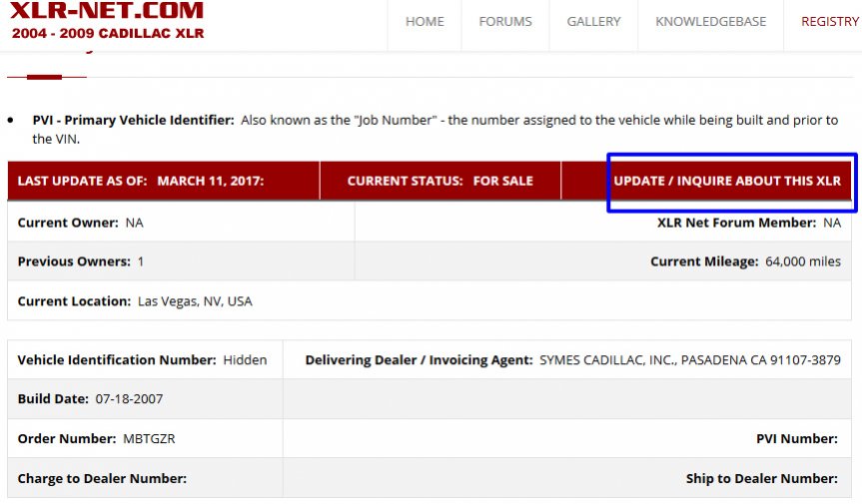Click the Last Update As Of header cell
Viewport: 862px width, 504px height.
[x=163, y=181]
